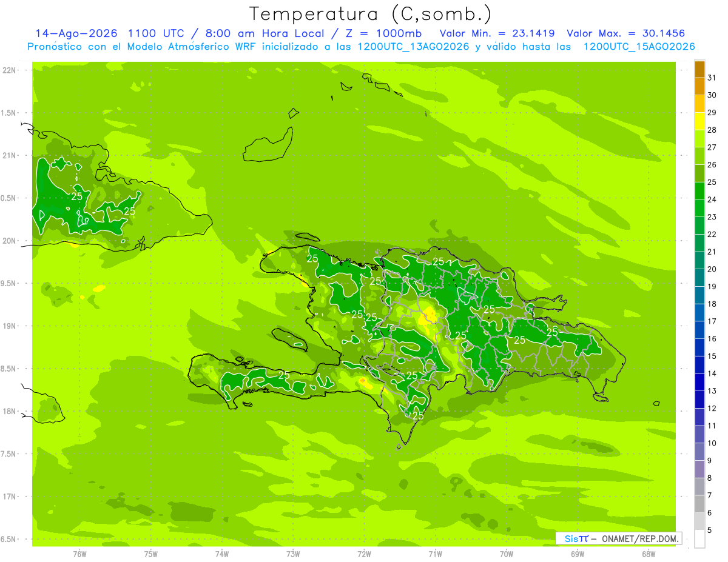Click the "Sistt – ONAMET/REP.DOM." credit label
This screenshot has height=562, width=728.
pos(619,538)
